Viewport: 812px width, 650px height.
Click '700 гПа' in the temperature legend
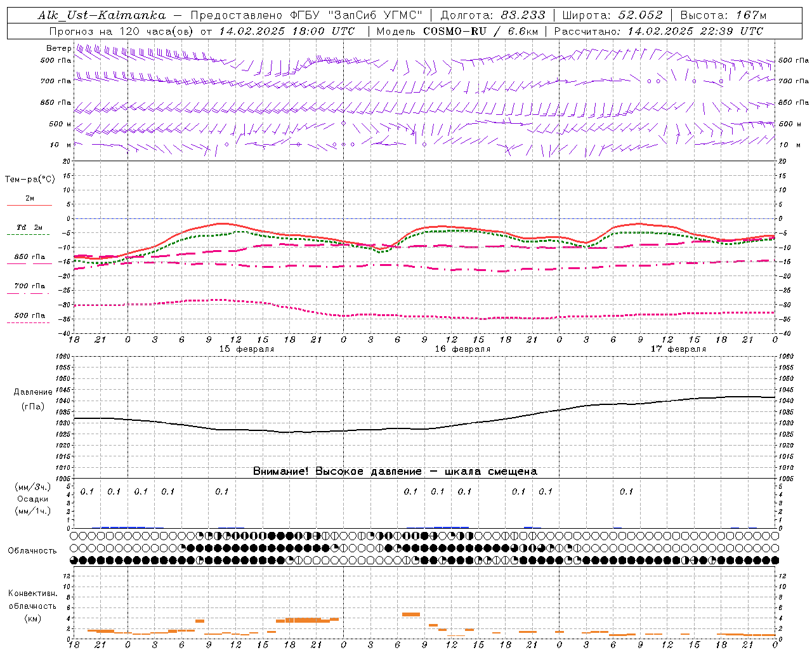(x=30, y=286)
